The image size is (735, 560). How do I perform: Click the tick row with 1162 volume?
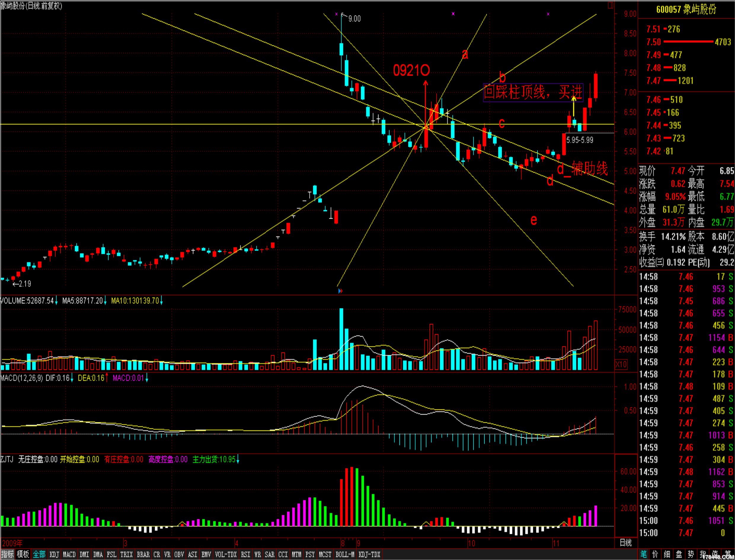coord(686,472)
